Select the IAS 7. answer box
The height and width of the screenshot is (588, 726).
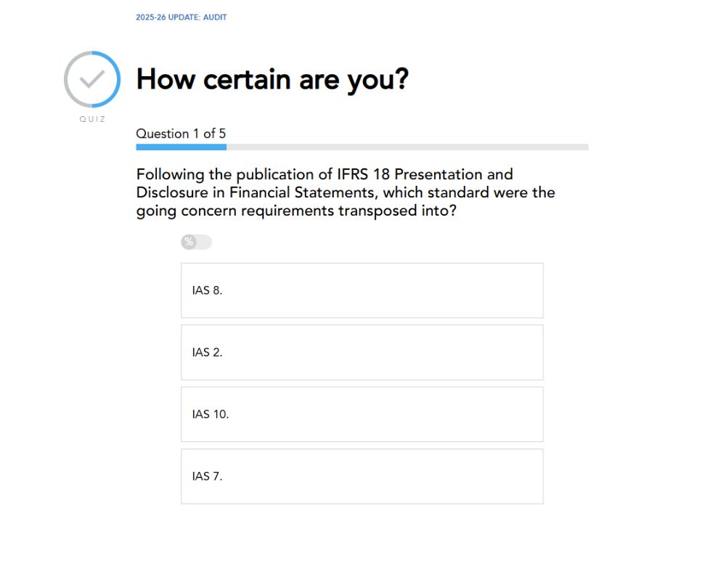point(362,476)
